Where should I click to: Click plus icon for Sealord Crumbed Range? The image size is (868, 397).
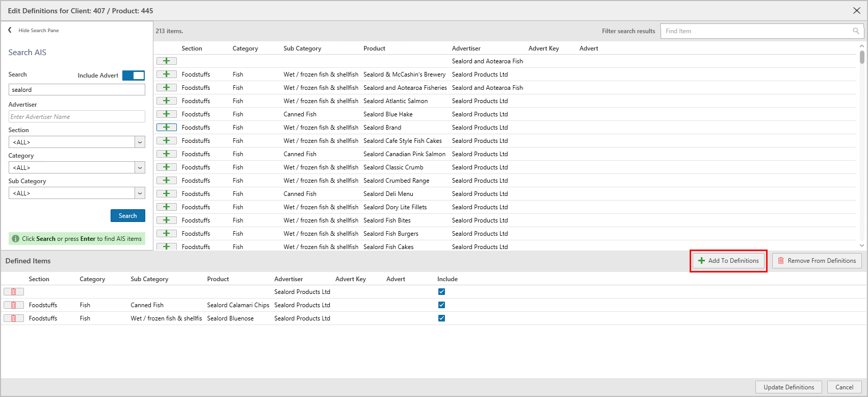click(x=166, y=181)
